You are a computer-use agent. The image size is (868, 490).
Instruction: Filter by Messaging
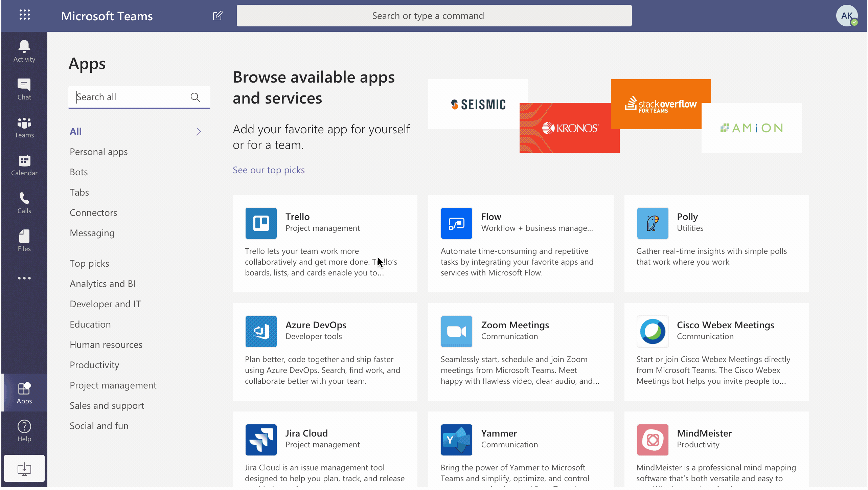click(92, 233)
